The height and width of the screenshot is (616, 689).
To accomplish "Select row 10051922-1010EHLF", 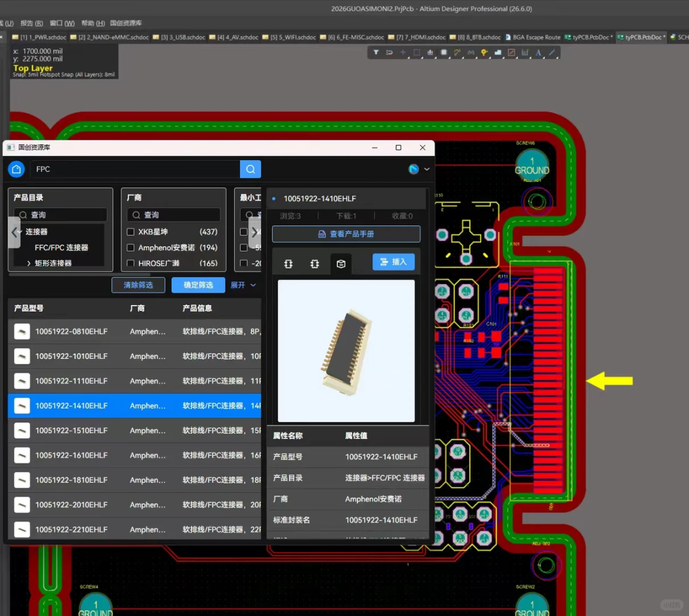I will 135,356.
